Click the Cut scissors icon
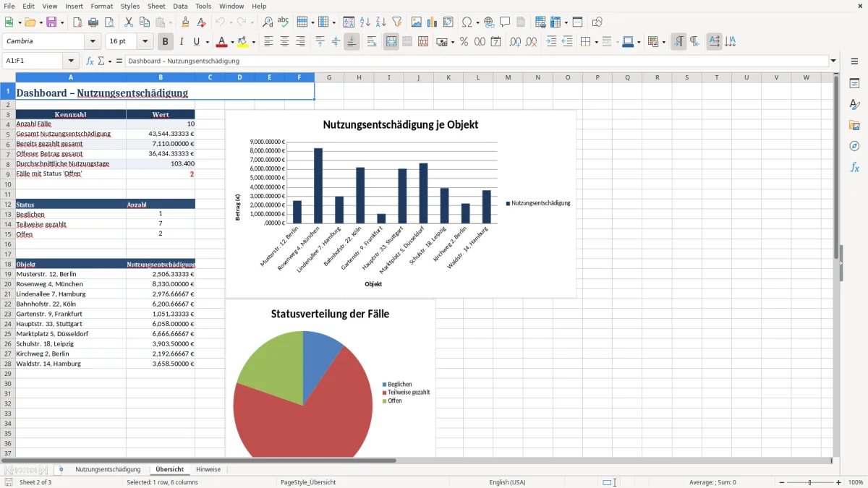 pyautogui.click(x=129, y=22)
